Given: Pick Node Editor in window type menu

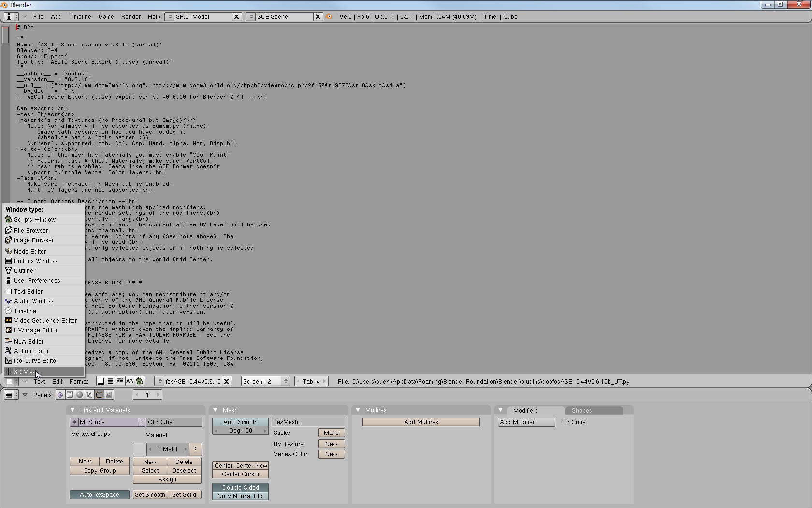Looking at the screenshot, I should 30,252.
